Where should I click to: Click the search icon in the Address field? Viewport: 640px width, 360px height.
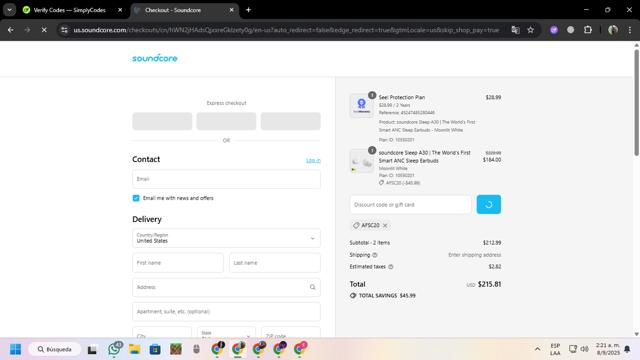pos(312,287)
